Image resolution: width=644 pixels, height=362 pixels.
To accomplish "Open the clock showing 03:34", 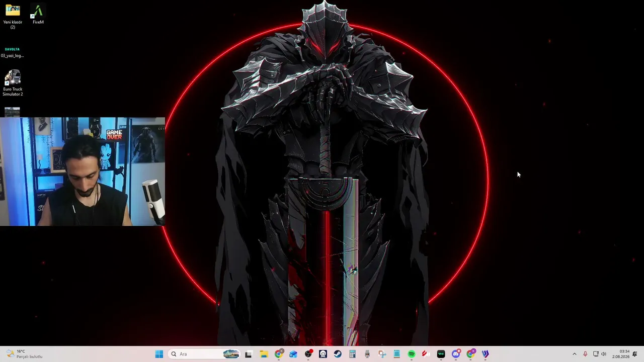I will (621, 354).
